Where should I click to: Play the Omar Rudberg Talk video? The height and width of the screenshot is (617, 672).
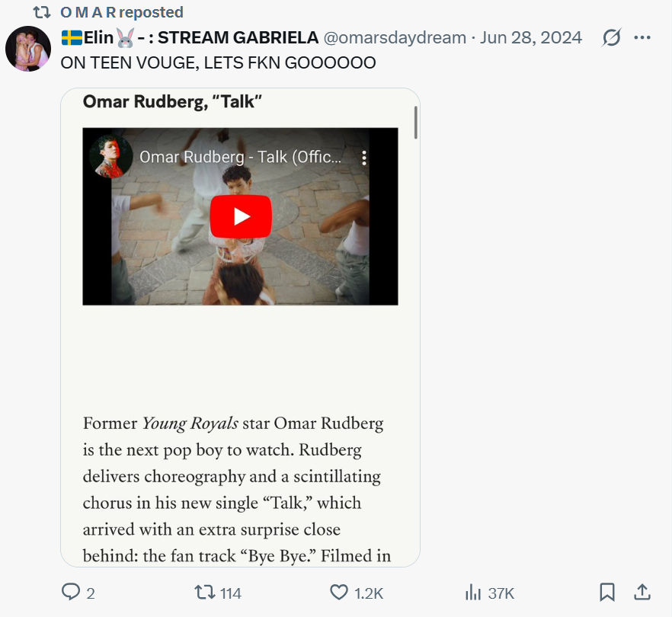point(241,216)
